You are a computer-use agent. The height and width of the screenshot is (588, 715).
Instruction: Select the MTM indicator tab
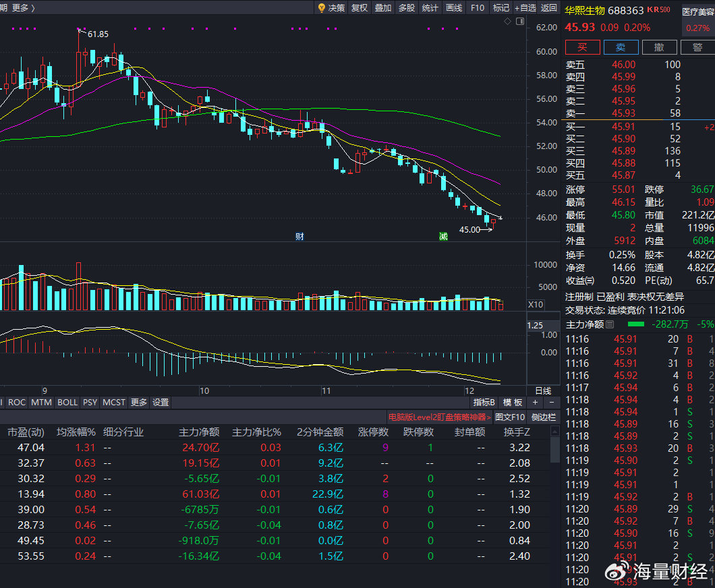[x=42, y=402]
